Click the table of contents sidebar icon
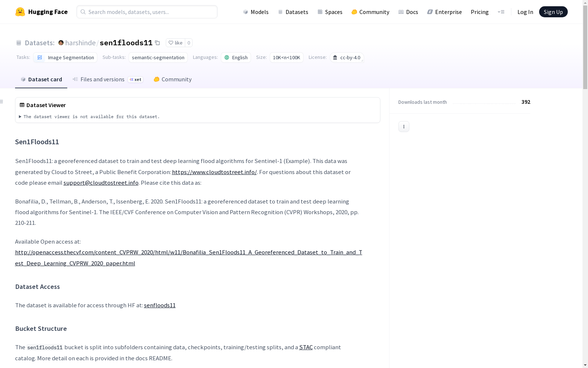Image resolution: width=588 pixels, height=368 pixels. click(x=2, y=102)
